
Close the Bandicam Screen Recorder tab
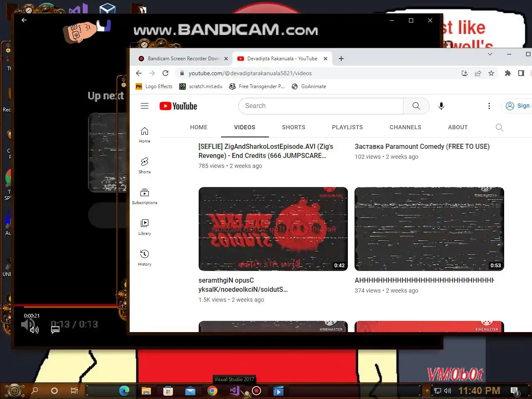(x=226, y=59)
